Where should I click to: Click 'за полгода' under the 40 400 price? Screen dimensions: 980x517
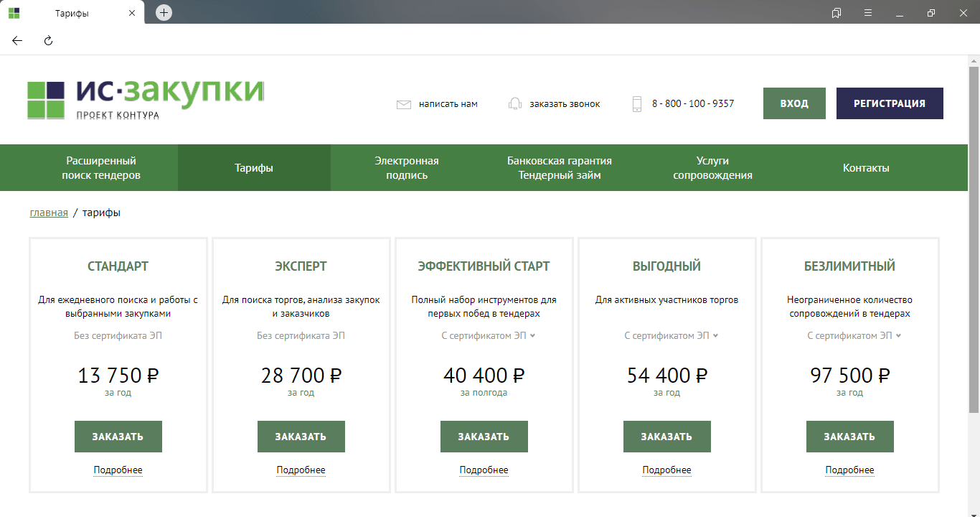(484, 393)
